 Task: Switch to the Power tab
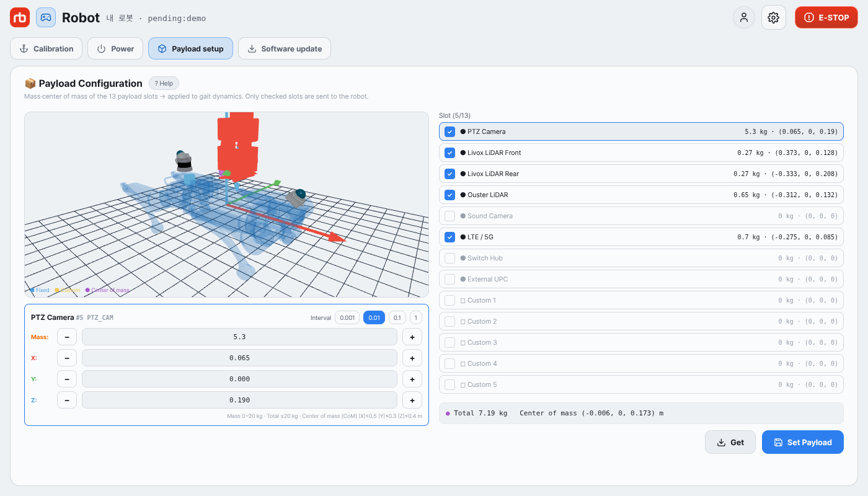(x=115, y=48)
